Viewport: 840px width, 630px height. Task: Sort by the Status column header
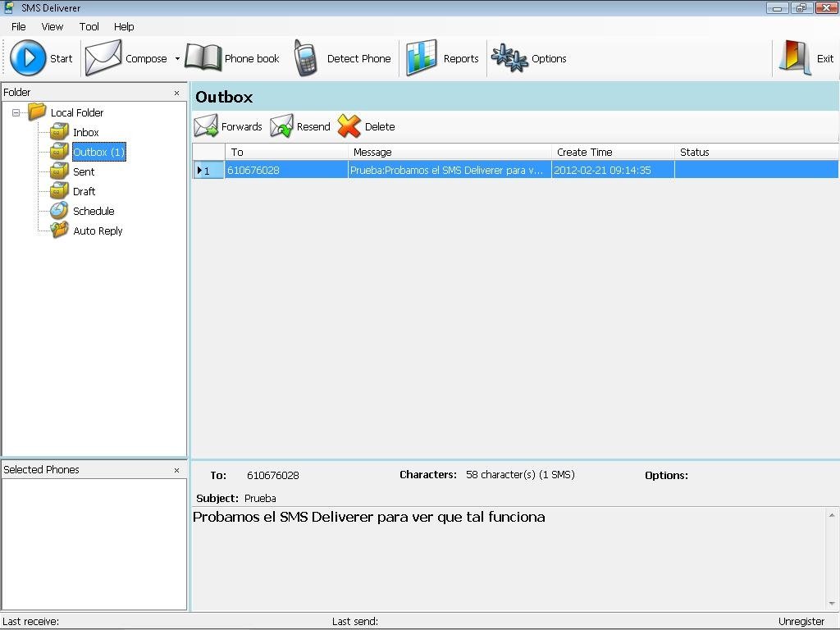756,152
